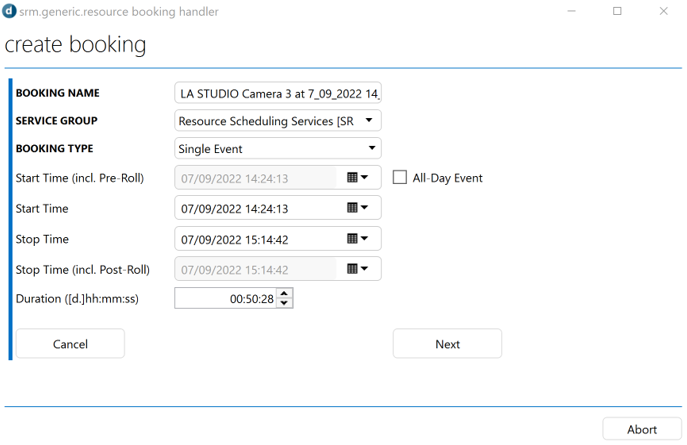
Task: Minimize the booking handler window
Action: (571, 11)
